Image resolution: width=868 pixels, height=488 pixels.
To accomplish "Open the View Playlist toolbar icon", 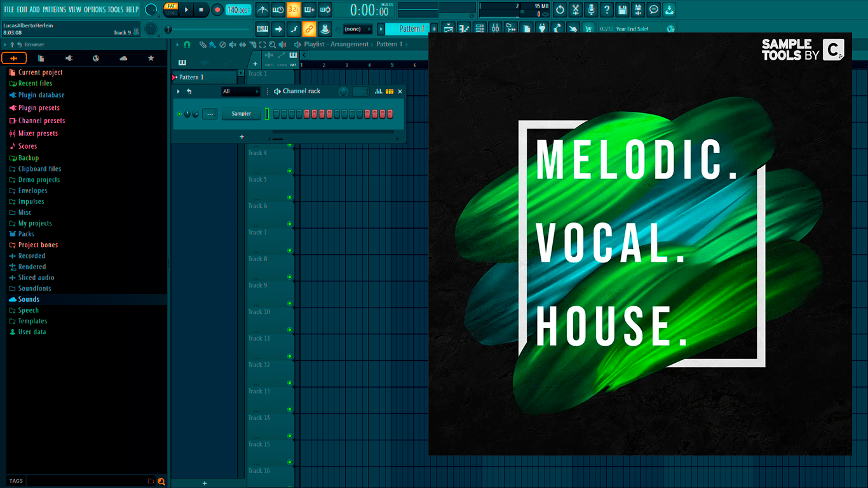I will pyautogui.click(x=449, y=29).
